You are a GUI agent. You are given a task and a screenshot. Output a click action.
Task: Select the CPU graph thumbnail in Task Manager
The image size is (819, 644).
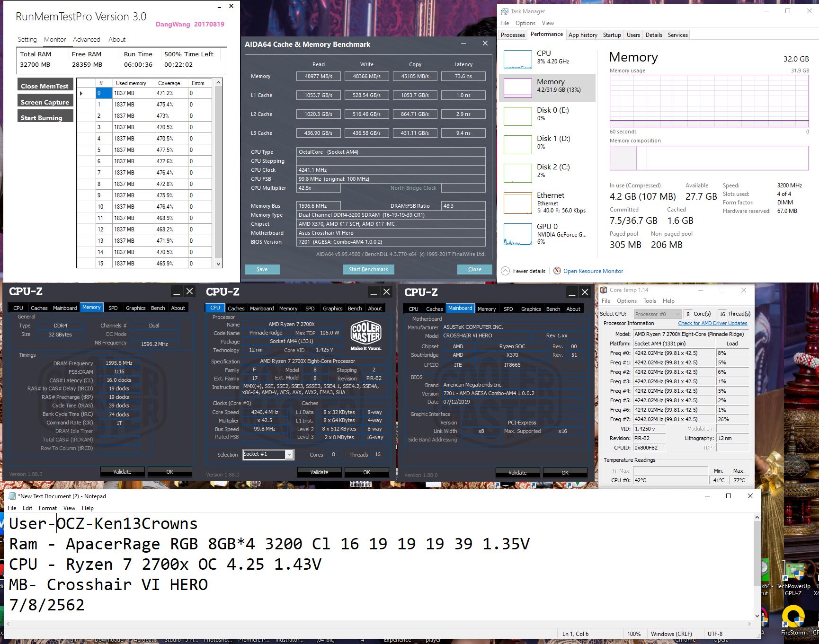point(517,60)
